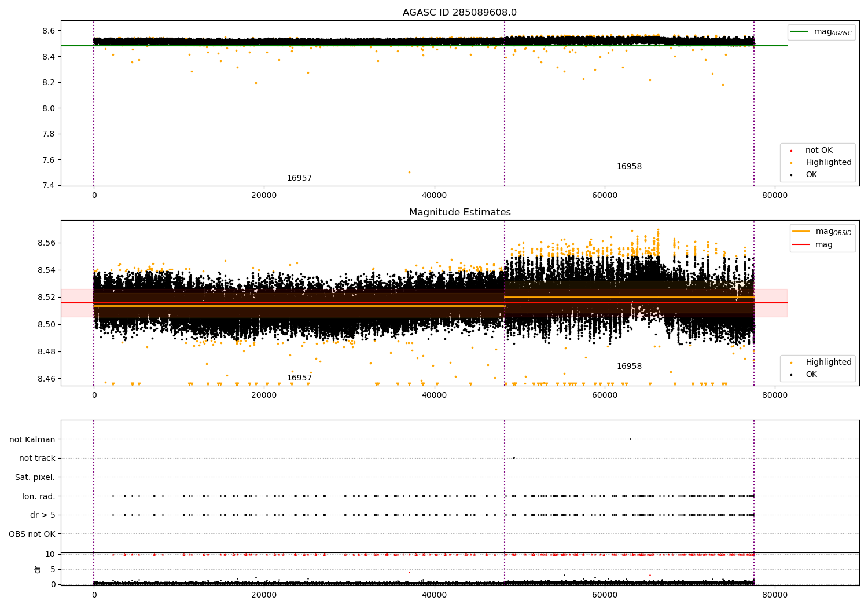Click the '5' tick on the dr axis
Viewport: 868px width, 608px height.
(53, 569)
